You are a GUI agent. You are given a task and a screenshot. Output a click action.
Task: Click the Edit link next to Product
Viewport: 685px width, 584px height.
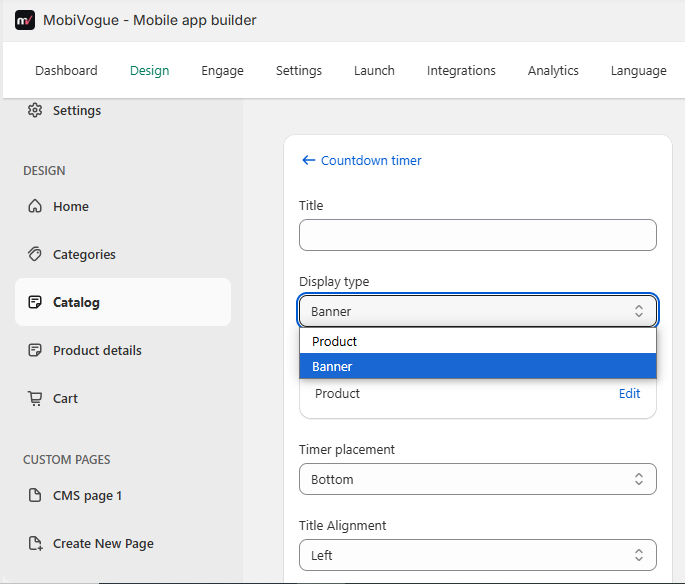(x=630, y=394)
